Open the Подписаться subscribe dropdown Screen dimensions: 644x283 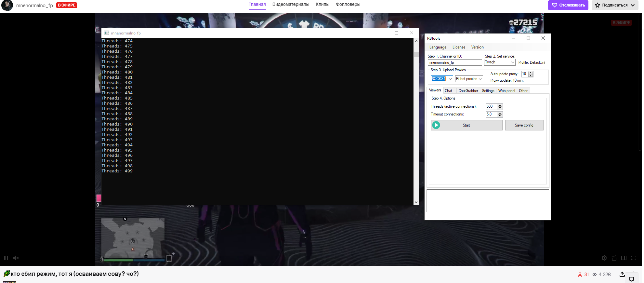click(614, 5)
